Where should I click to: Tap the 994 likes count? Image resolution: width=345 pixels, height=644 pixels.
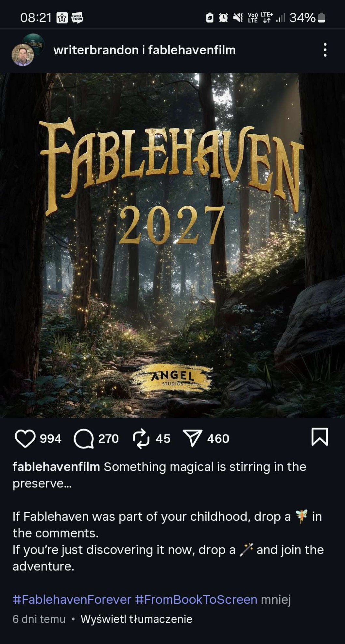tap(50, 439)
